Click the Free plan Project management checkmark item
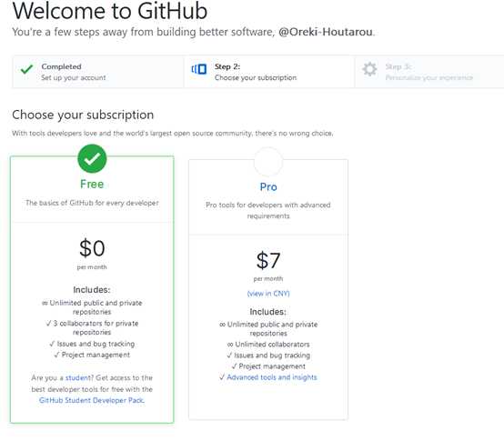 [x=92, y=355]
